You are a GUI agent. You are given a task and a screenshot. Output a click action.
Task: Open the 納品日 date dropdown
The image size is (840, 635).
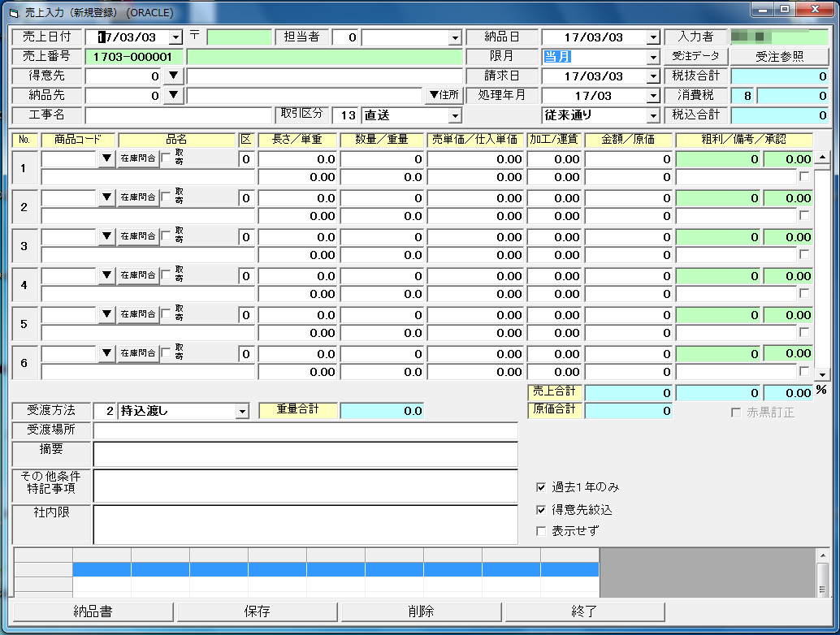(x=653, y=37)
